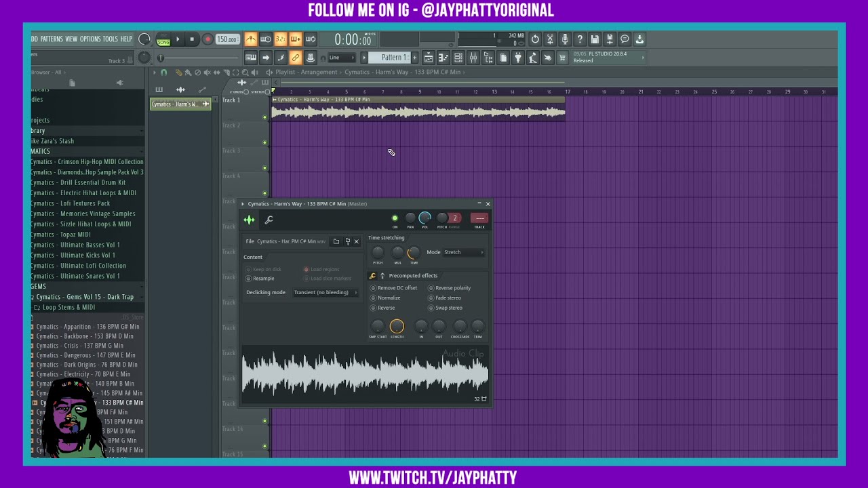868x488 pixels.
Task: Enable Reverse polarity
Action: coord(450,288)
